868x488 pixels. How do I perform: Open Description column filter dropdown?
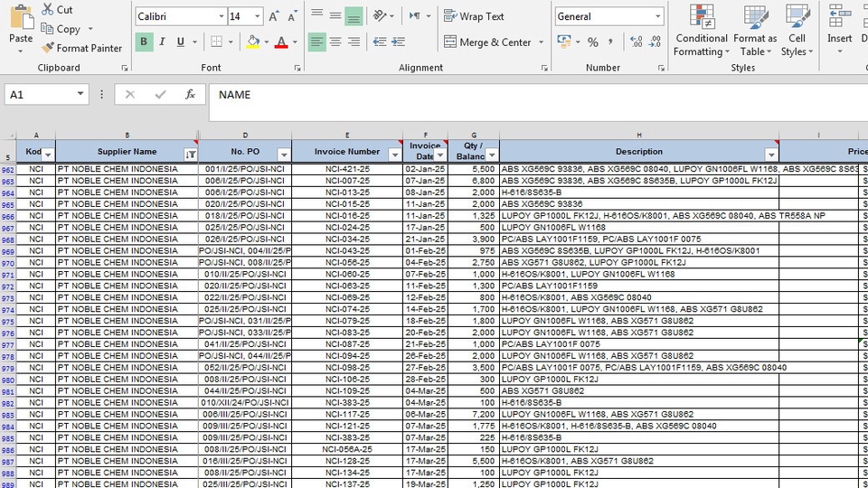pos(771,155)
